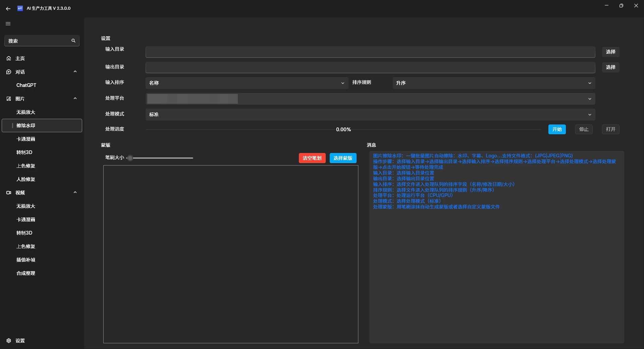The image size is (644, 349).
Task: Open the 主页 home page
Action: pos(20,58)
